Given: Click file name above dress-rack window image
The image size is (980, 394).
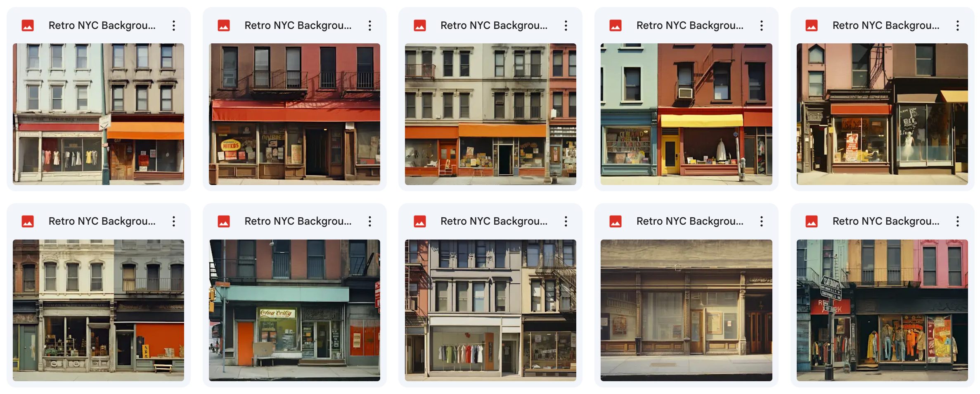Looking at the screenshot, I should tap(494, 221).
